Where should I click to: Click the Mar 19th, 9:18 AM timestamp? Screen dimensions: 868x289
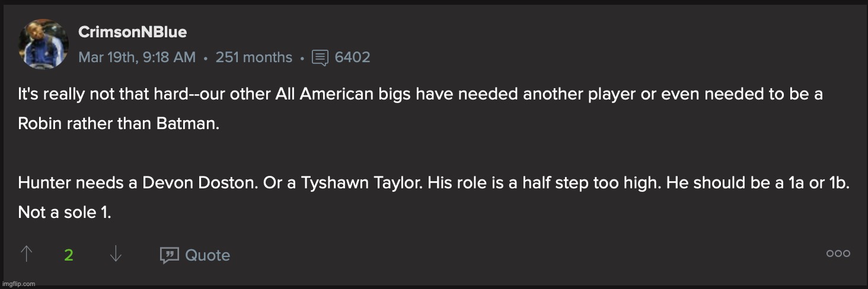coord(137,57)
